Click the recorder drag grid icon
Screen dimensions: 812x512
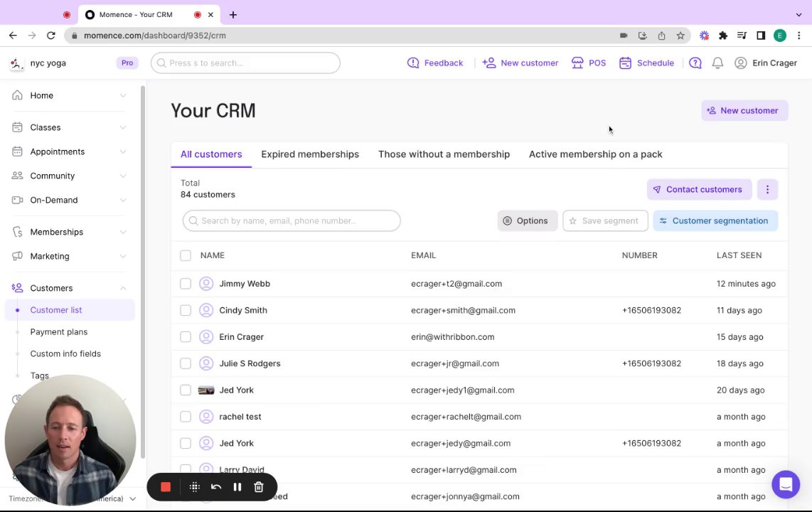[194, 486]
